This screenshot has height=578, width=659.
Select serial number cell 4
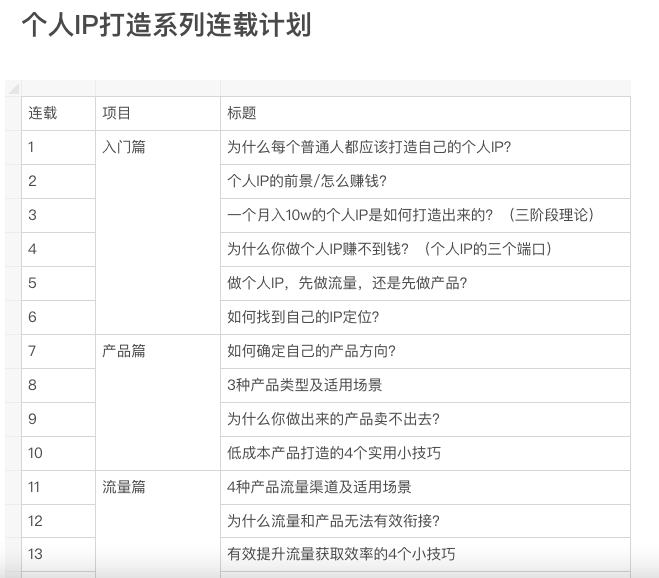[x=58, y=250]
